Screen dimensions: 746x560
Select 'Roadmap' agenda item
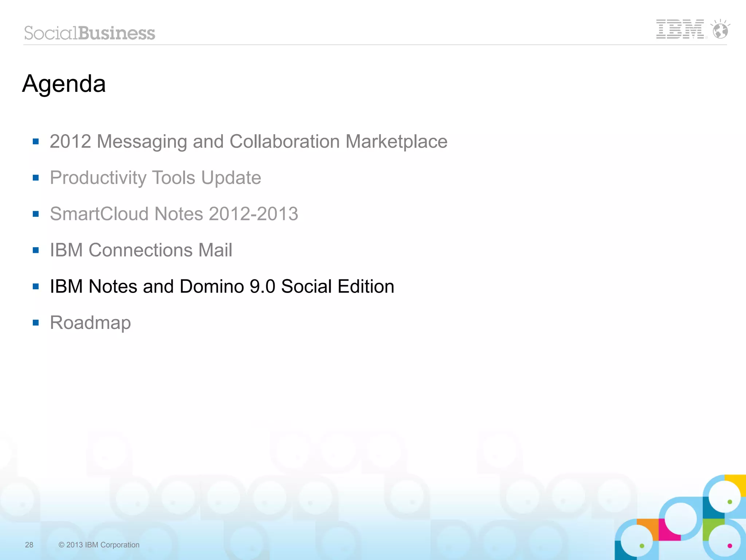click(x=90, y=323)
